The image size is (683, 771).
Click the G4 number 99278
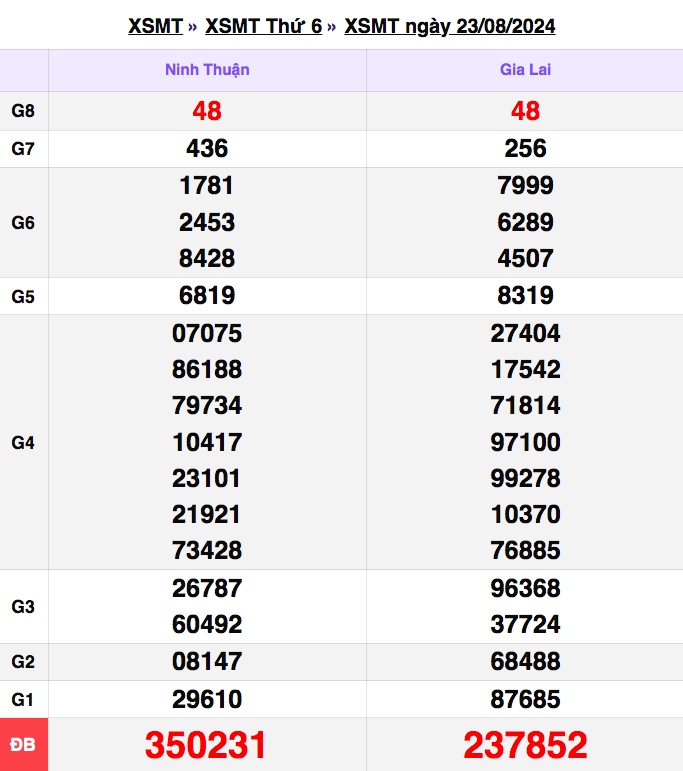(525, 478)
